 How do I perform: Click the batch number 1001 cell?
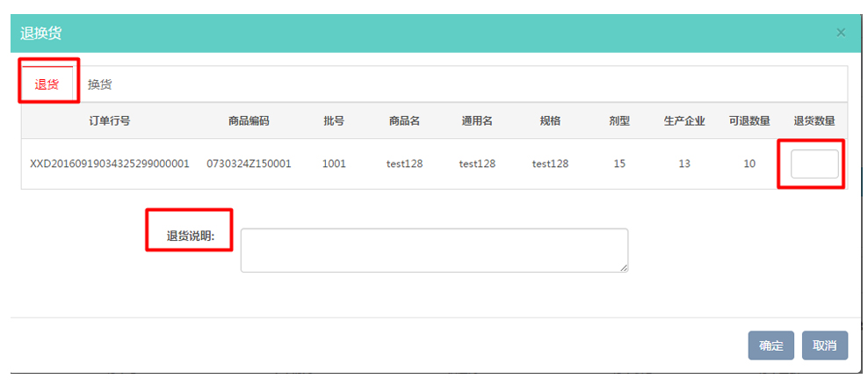click(334, 164)
